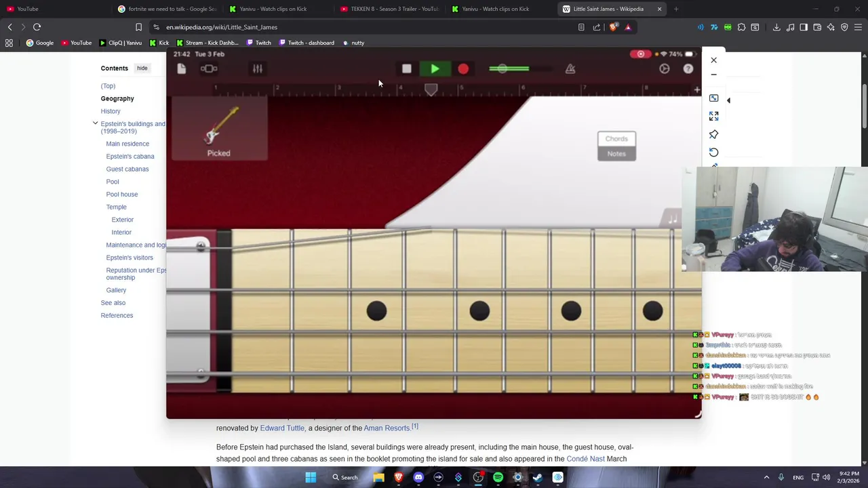The width and height of the screenshot is (868, 488).
Task: Go to the References section
Action: pyautogui.click(x=117, y=315)
